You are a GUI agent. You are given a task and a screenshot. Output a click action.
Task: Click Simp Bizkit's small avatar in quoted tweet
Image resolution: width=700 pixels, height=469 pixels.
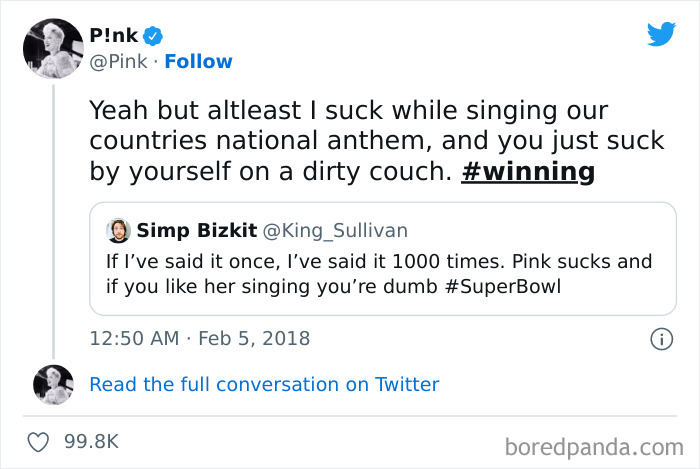click(119, 231)
